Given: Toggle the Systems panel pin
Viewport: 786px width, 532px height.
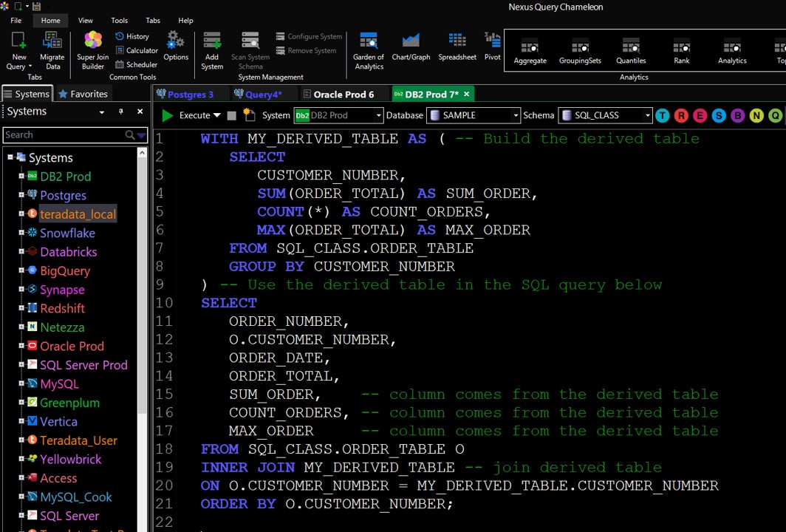Looking at the screenshot, I should [120, 112].
